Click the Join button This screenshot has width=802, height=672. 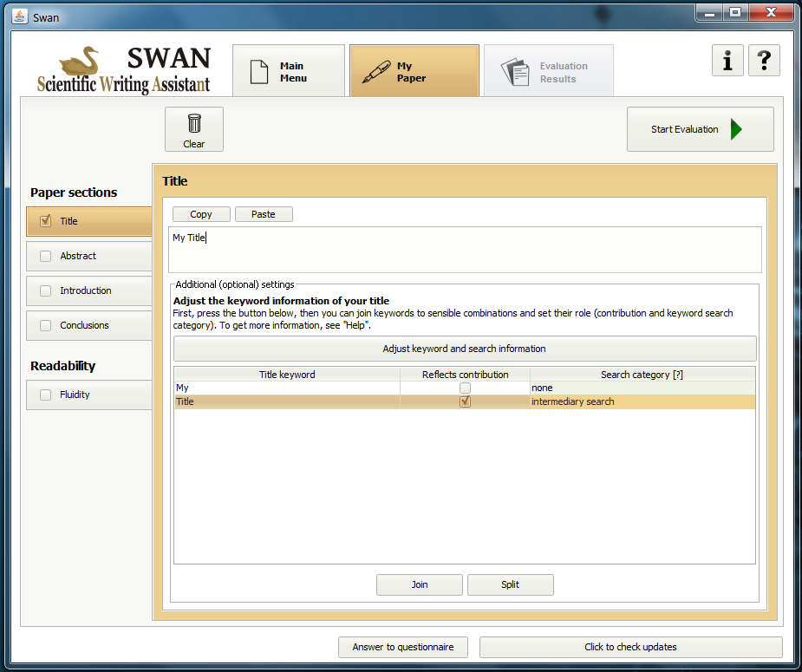(x=420, y=584)
